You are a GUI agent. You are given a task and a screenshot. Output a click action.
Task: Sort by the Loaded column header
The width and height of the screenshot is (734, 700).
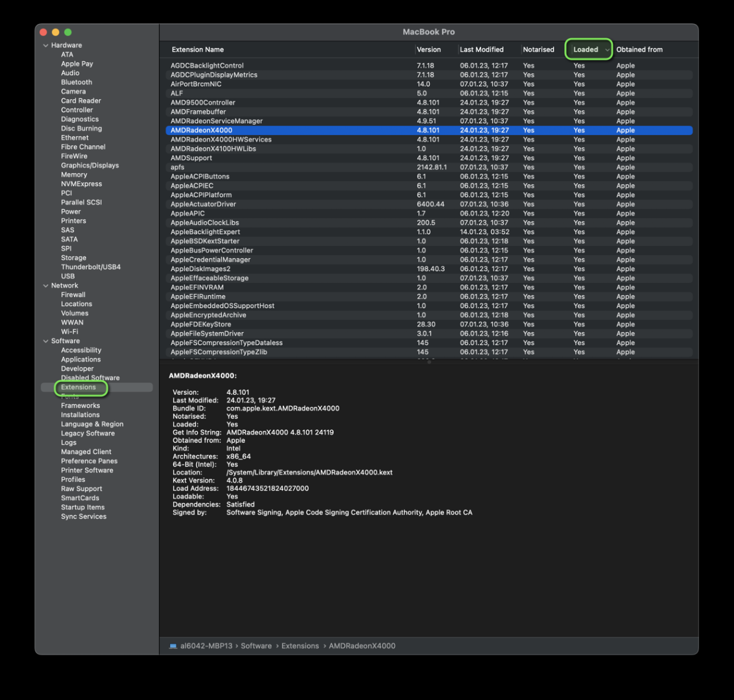click(586, 49)
